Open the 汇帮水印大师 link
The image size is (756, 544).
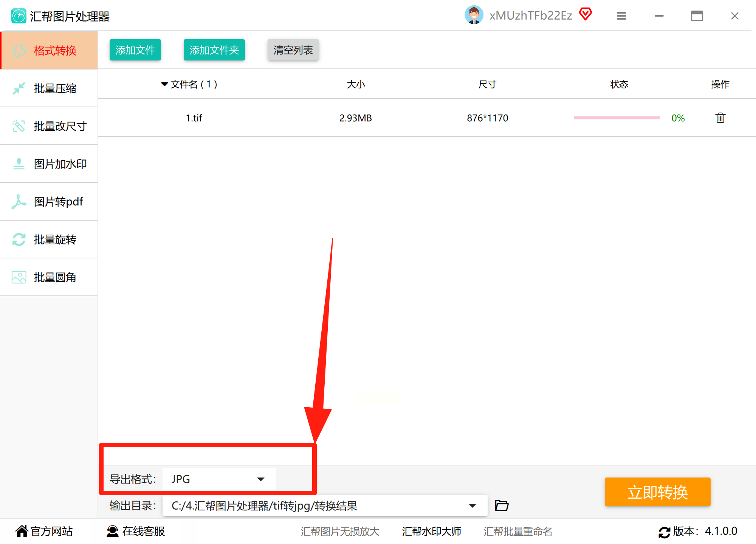click(x=431, y=531)
